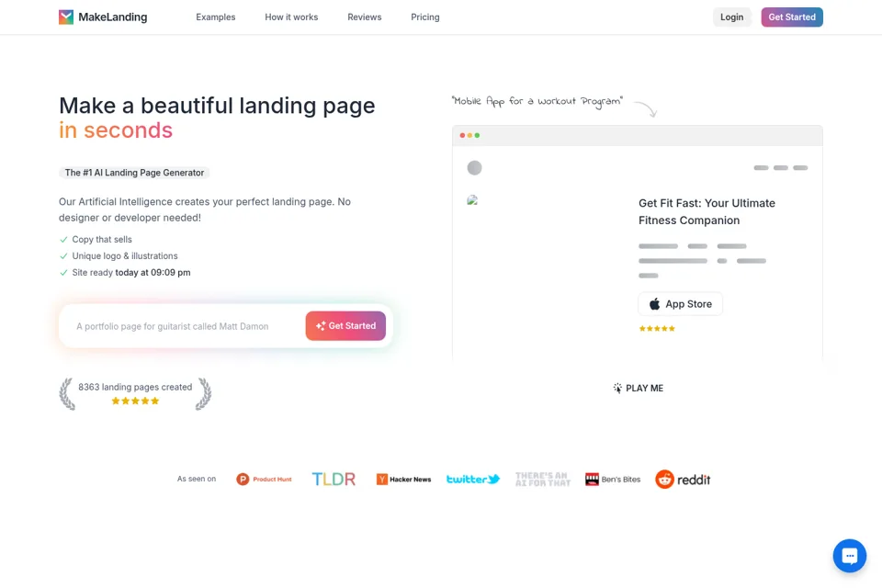This screenshot has width=882, height=588.
Task: Click the 'Copy that sells' text
Action: [102, 239]
